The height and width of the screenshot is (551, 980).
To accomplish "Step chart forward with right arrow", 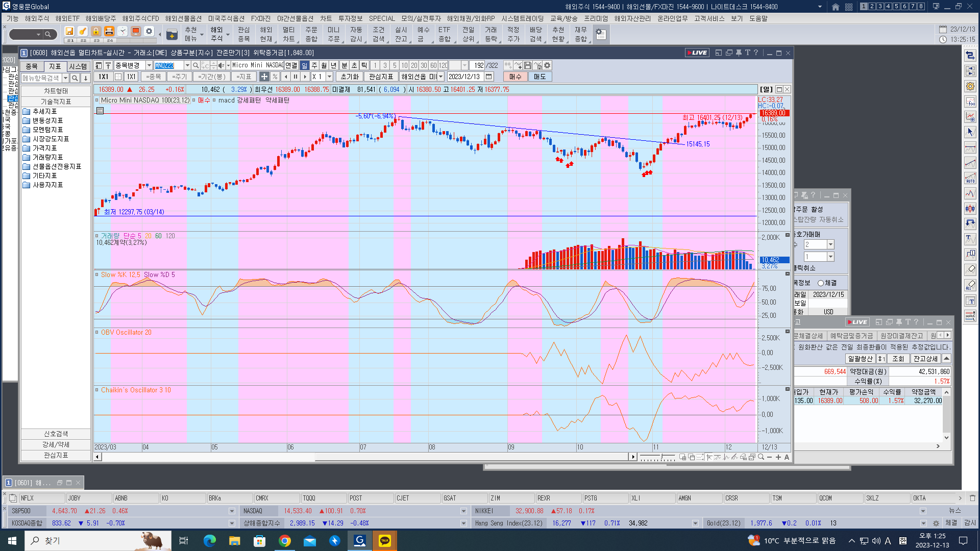I will [305, 77].
